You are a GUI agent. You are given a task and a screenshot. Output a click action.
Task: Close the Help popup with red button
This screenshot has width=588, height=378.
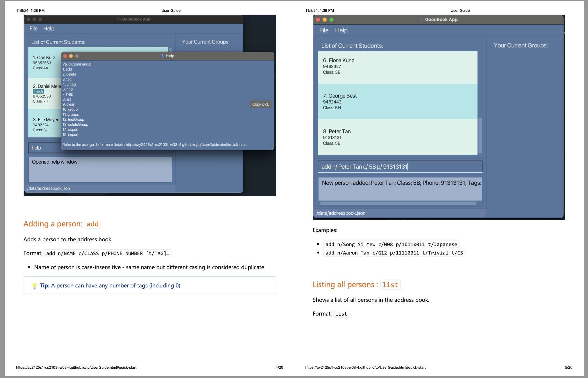tap(65, 56)
